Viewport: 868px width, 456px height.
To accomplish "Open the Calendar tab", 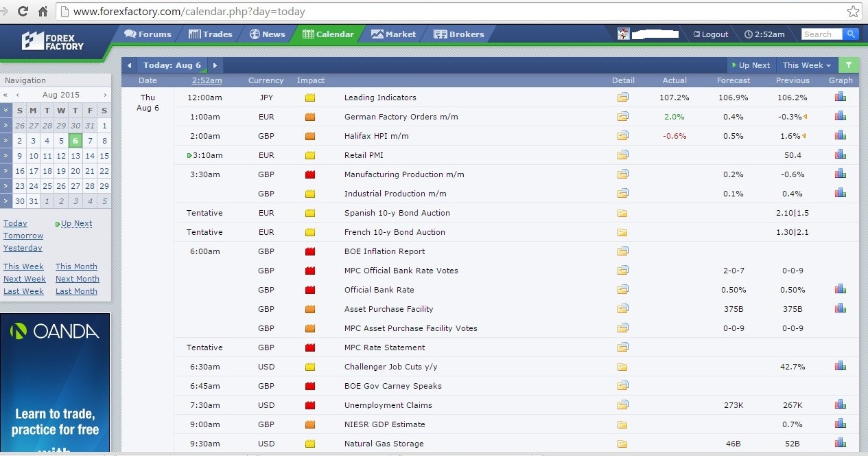I will pyautogui.click(x=329, y=34).
